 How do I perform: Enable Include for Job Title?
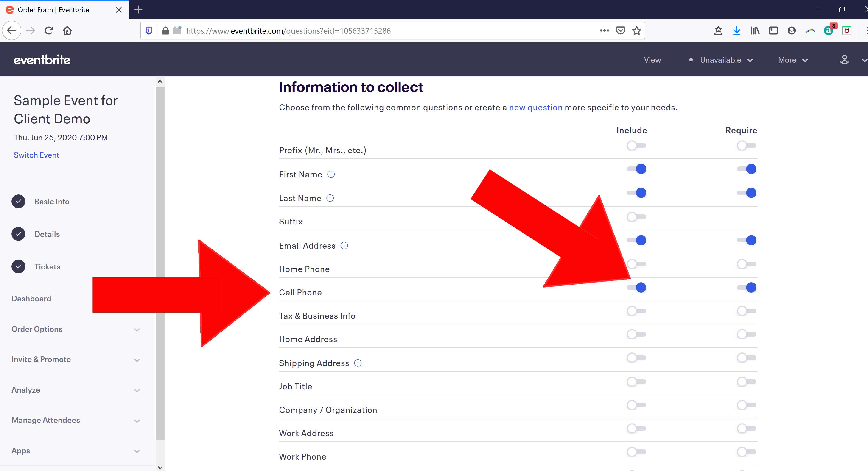tap(636, 381)
